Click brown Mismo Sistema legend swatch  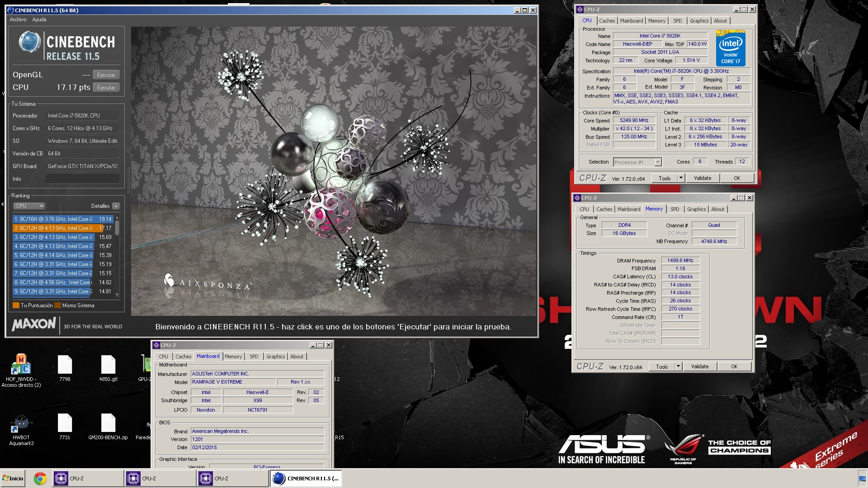57,305
